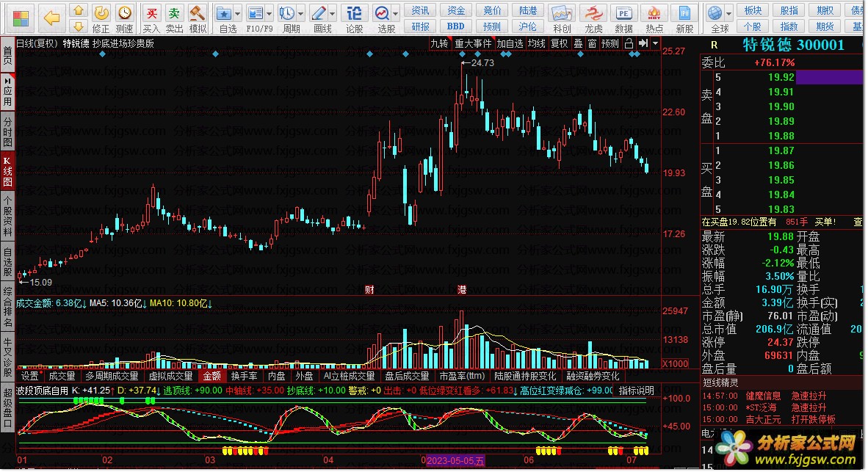Click the 陆港 button
Image resolution: width=868 pixels, height=472 pixels.
point(527,10)
